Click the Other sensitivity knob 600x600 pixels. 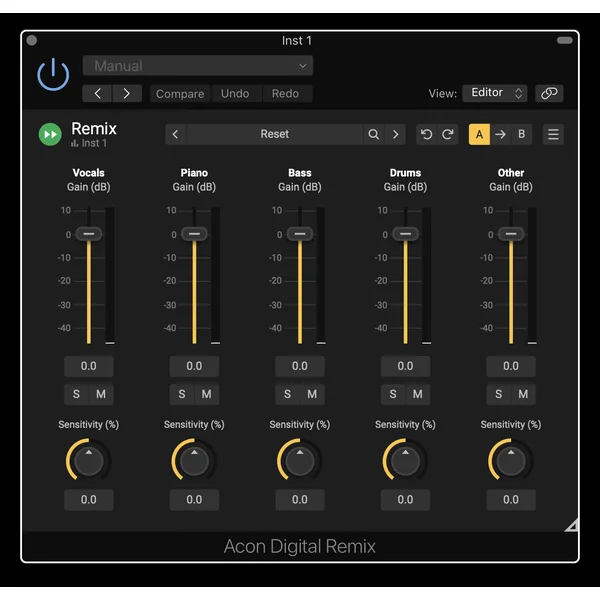pos(511,460)
